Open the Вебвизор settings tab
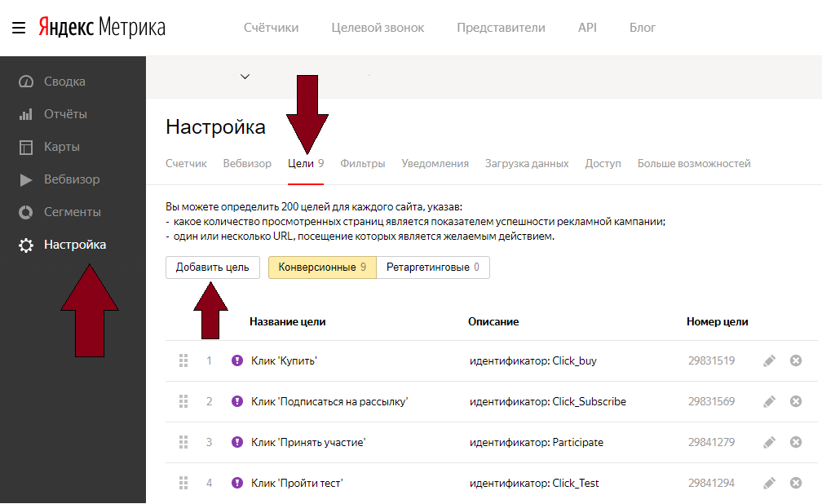822x504 pixels. pyautogui.click(x=247, y=164)
